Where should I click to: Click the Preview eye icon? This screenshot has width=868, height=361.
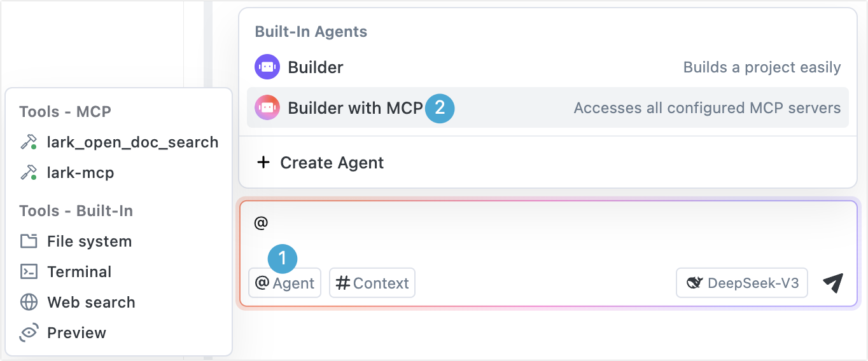point(29,333)
